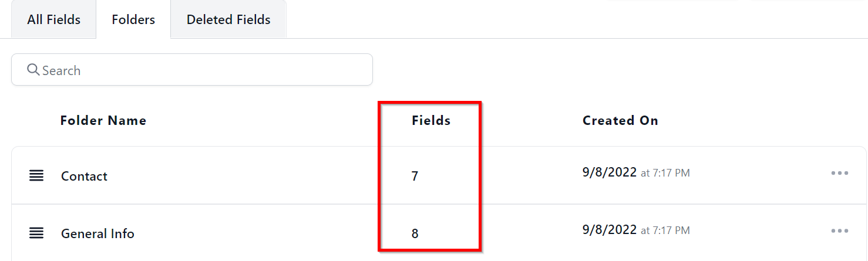
Task: Open the Contact folder
Action: [x=84, y=176]
